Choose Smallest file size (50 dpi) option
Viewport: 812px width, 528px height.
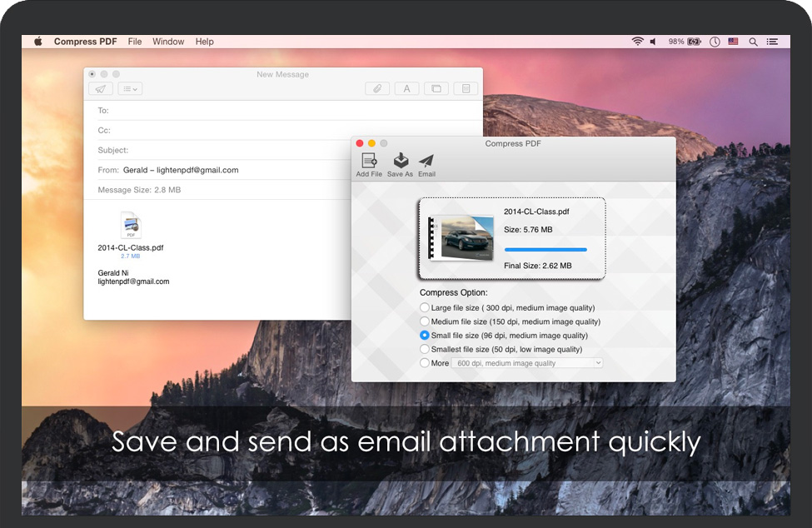[x=425, y=349]
